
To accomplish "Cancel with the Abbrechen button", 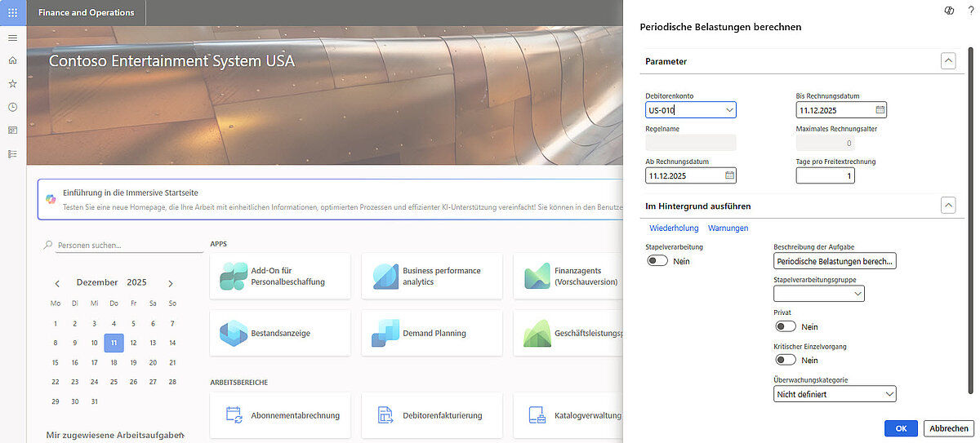I will (949, 428).
